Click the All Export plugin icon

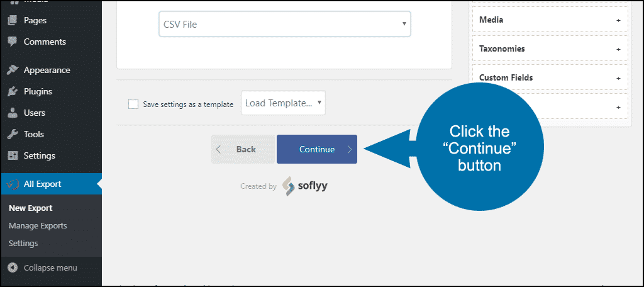pyautogui.click(x=13, y=184)
